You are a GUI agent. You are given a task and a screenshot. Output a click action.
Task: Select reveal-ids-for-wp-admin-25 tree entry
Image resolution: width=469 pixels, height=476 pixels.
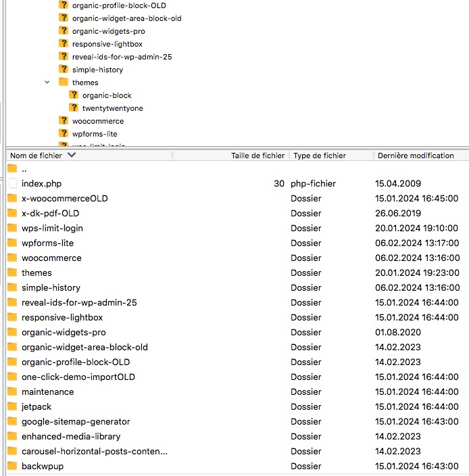[x=122, y=57]
